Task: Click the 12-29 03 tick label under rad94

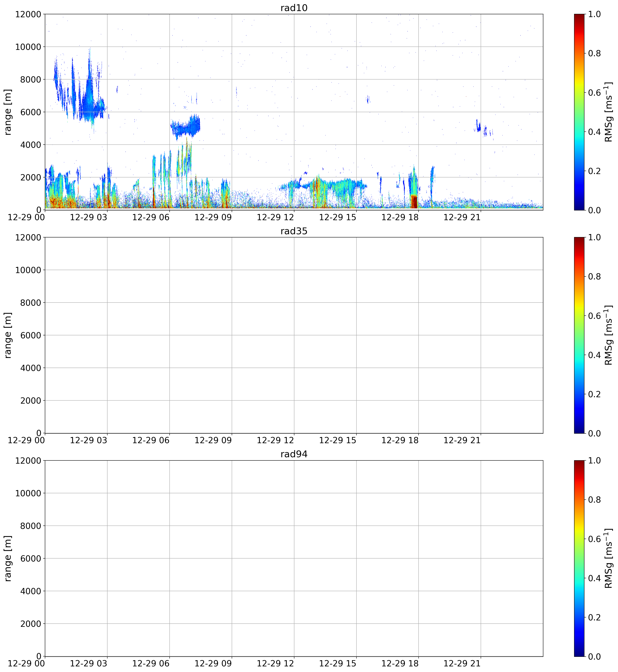Action: 89,664
